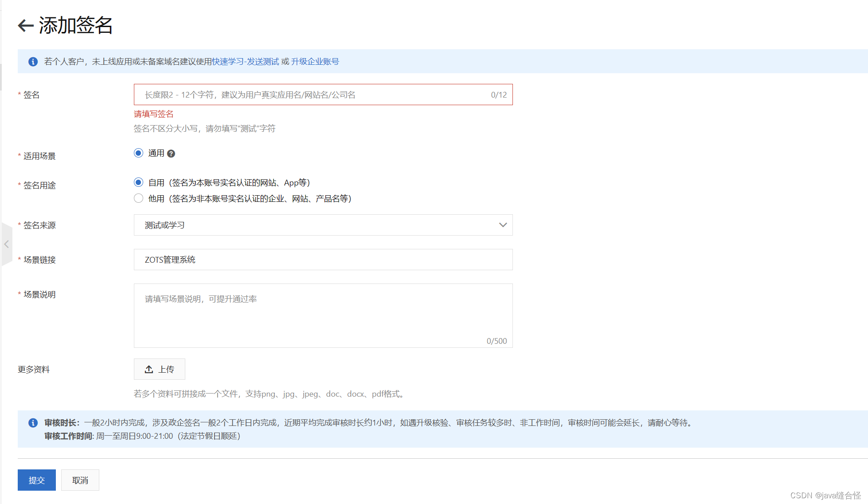Screen dimensions: 868x504
Task: Click the info icon in top notice banner
Action: (x=33, y=62)
